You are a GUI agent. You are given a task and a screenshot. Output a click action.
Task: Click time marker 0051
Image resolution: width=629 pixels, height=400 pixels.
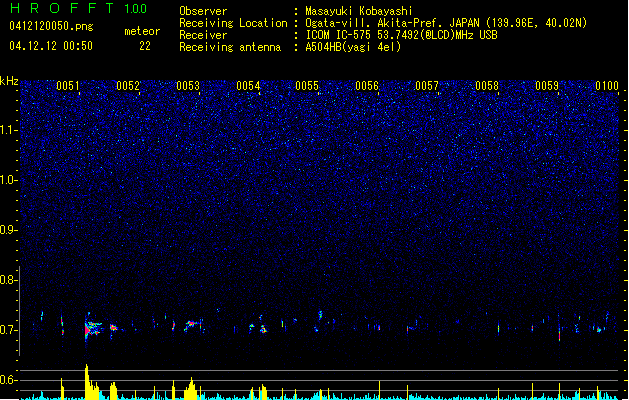pos(68,86)
